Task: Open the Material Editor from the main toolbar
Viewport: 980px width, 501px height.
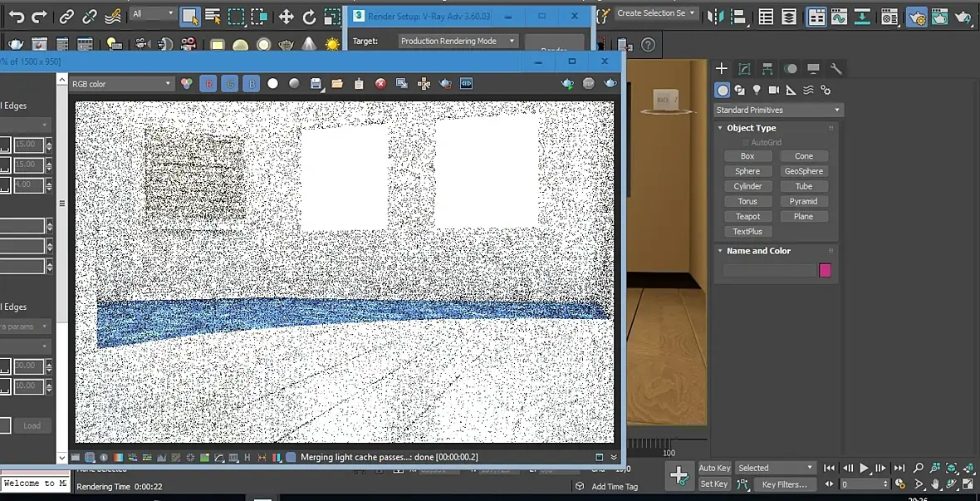Action: pos(889,17)
